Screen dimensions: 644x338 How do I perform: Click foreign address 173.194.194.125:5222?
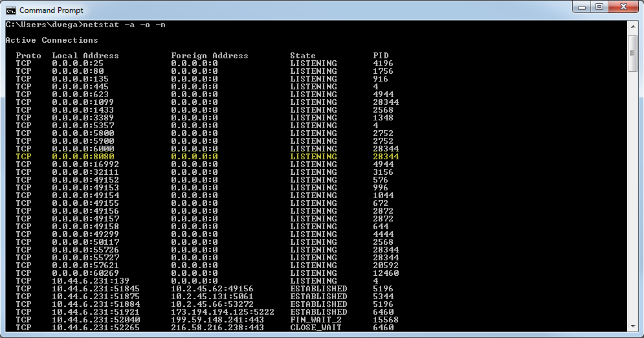pos(223,313)
